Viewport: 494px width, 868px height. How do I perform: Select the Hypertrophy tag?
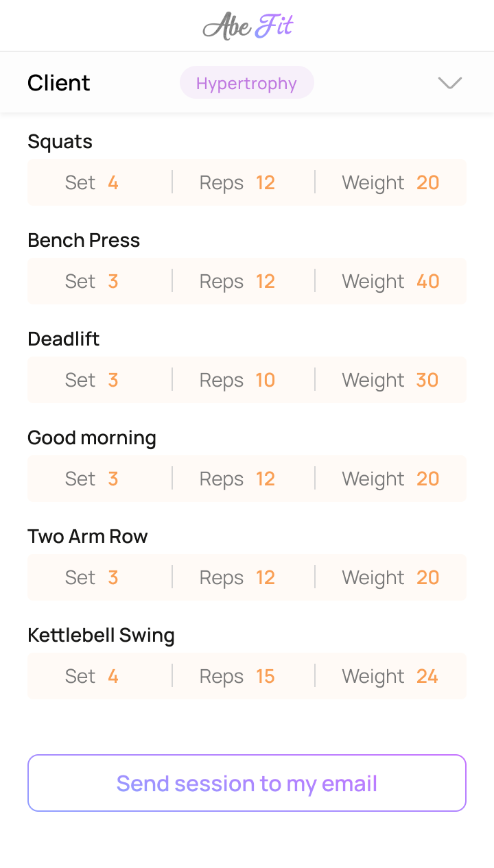[246, 83]
